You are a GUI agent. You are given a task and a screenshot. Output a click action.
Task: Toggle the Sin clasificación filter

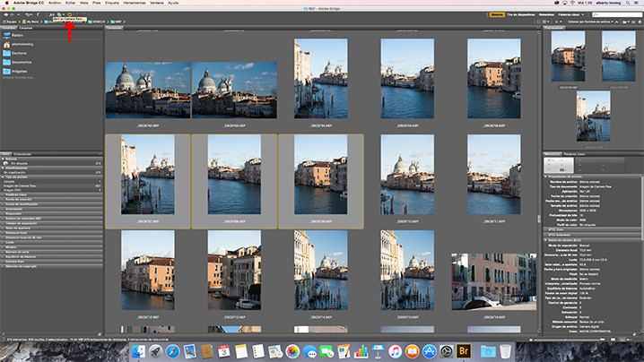pos(51,172)
